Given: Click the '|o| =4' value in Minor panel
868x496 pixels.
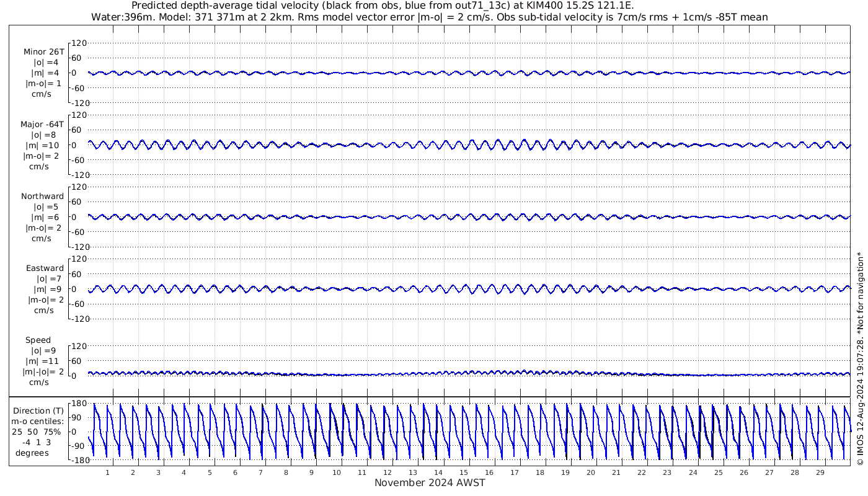Looking at the screenshot, I should pos(46,63).
